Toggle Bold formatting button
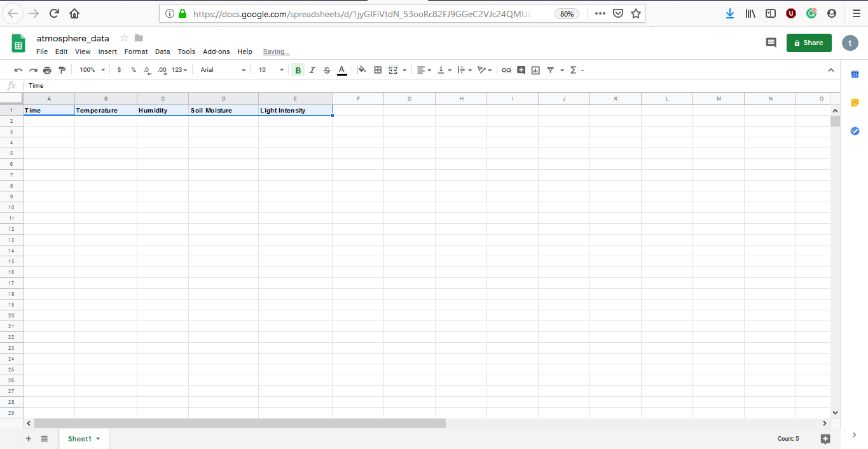Viewport: 868px width, 449px height. [298, 70]
